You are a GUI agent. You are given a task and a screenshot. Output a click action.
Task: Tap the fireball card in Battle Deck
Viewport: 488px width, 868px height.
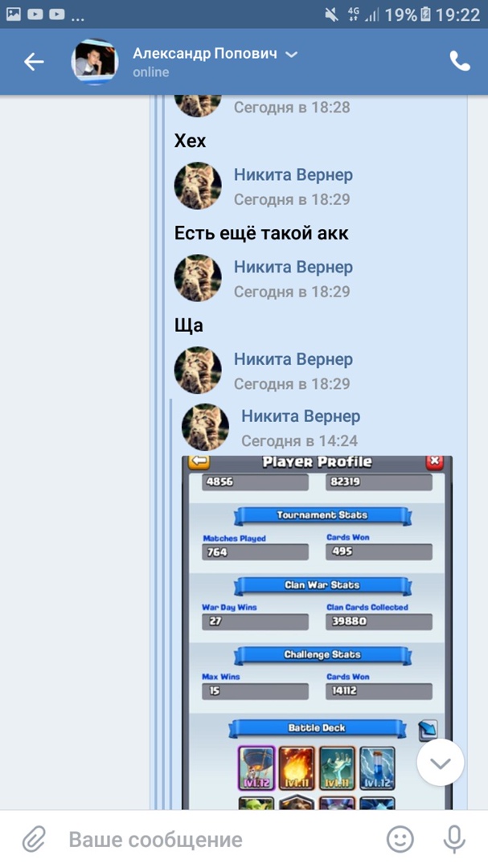(x=297, y=768)
